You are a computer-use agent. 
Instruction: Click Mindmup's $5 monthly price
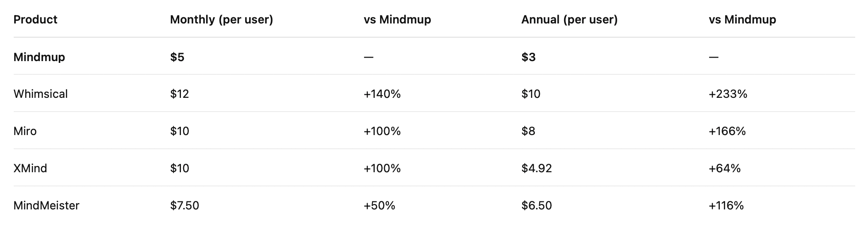coord(177,57)
